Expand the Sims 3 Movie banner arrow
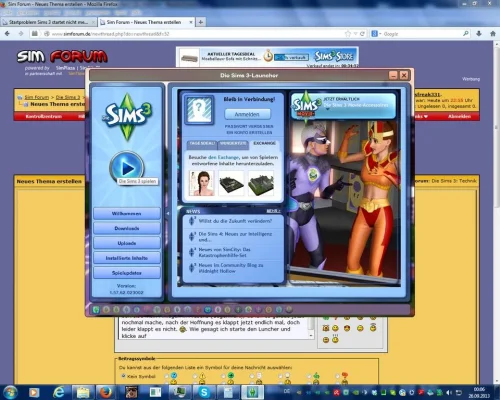Screen dimensions: 500x400 click(327, 110)
